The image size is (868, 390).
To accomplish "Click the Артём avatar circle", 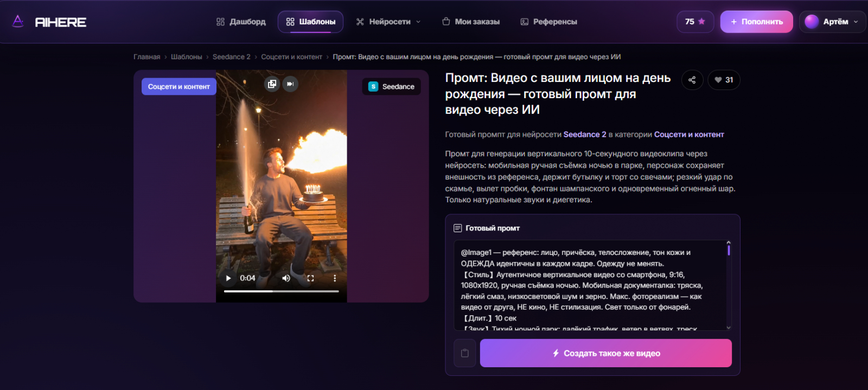I will click(812, 22).
